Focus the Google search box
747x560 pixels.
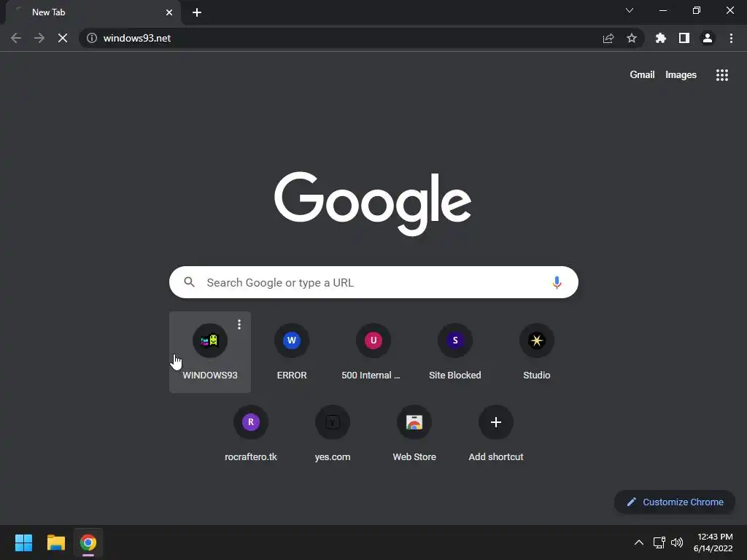[373, 282]
